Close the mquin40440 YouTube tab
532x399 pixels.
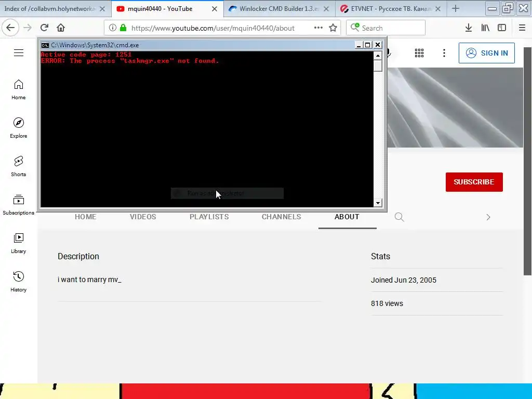pyautogui.click(x=215, y=9)
